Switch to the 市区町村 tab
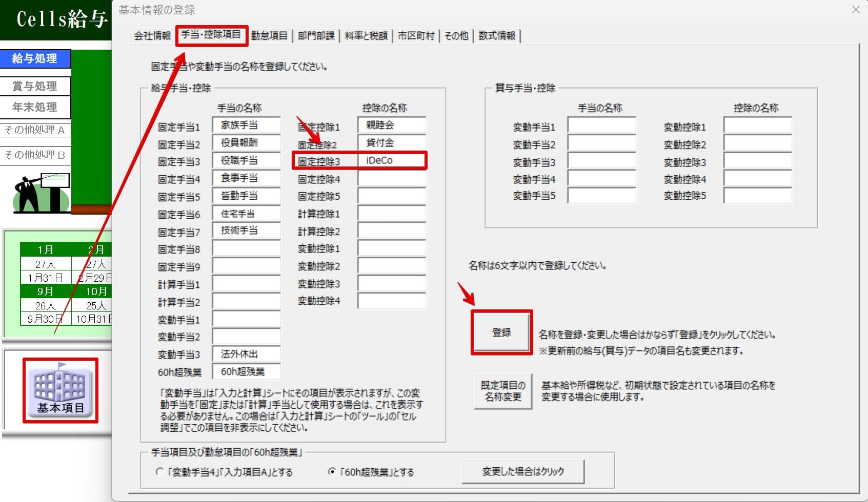The width and height of the screenshot is (868, 502). [x=416, y=36]
